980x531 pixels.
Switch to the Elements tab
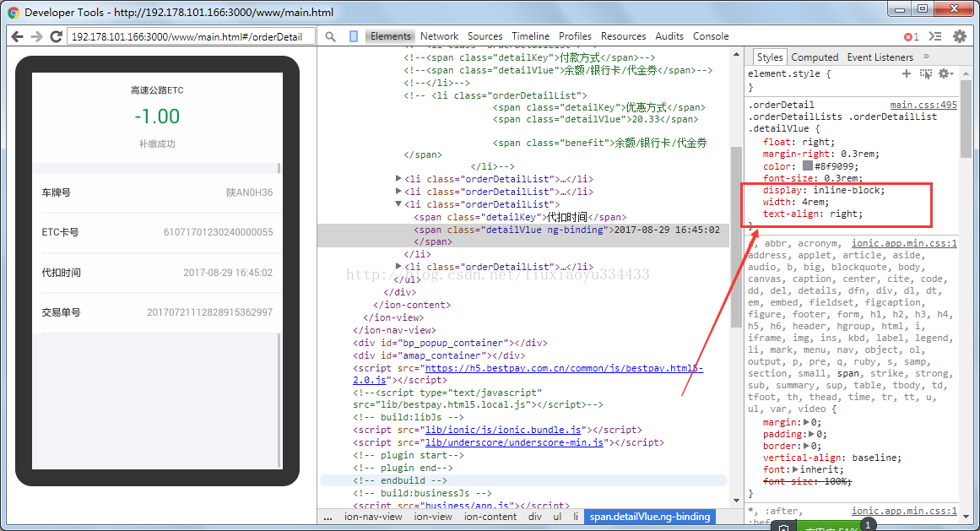coord(391,36)
